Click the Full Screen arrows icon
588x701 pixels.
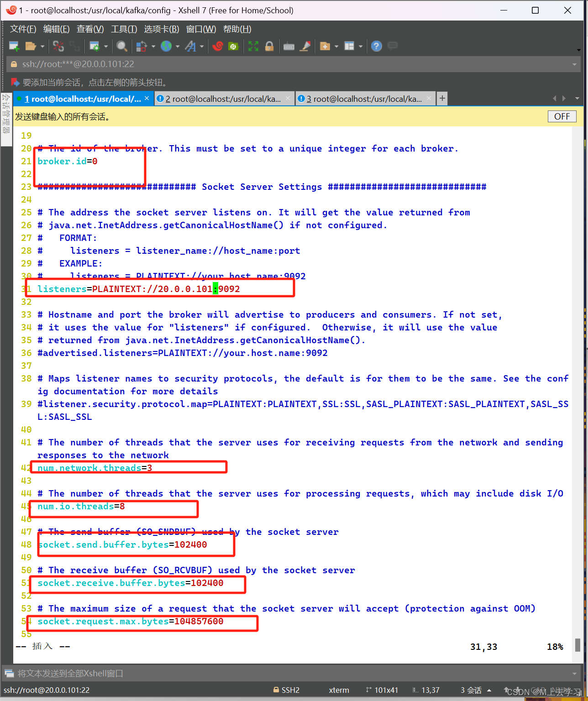coord(253,46)
